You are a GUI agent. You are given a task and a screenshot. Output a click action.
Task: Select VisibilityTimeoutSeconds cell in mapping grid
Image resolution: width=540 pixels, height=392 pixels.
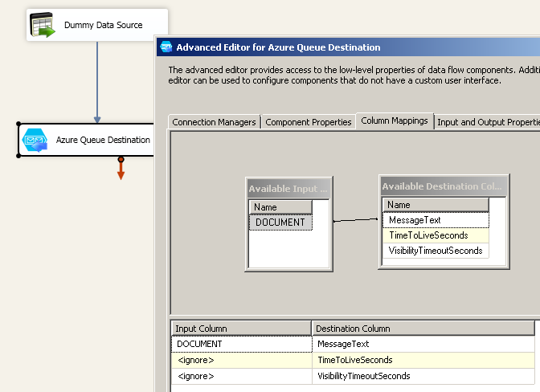pyautogui.click(x=423, y=376)
